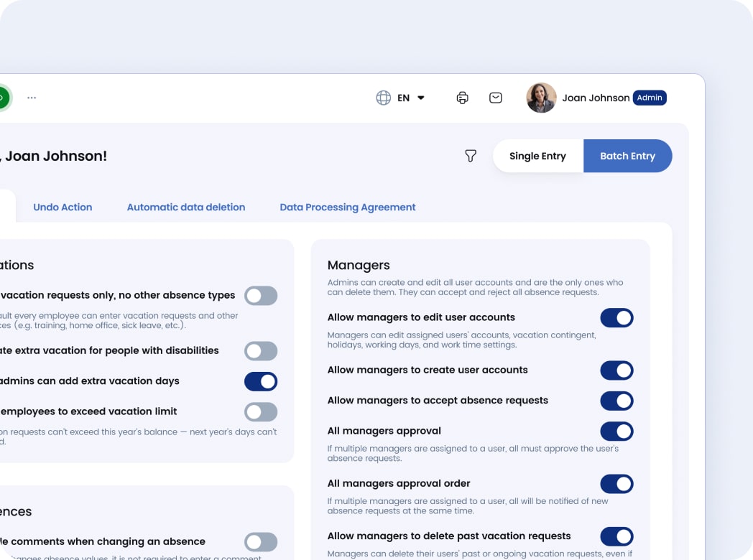Switch to the Undo Action tab
This screenshot has height=560, width=753.
(x=63, y=207)
